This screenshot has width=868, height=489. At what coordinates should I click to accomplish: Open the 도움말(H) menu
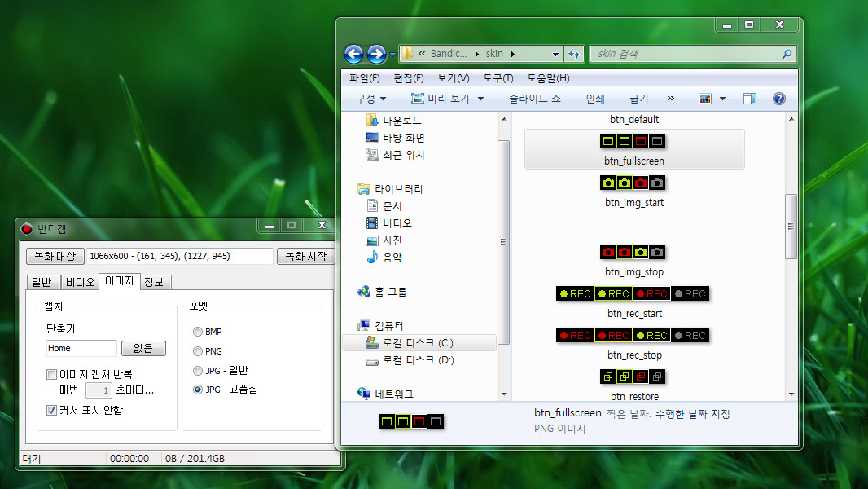[548, 78]
